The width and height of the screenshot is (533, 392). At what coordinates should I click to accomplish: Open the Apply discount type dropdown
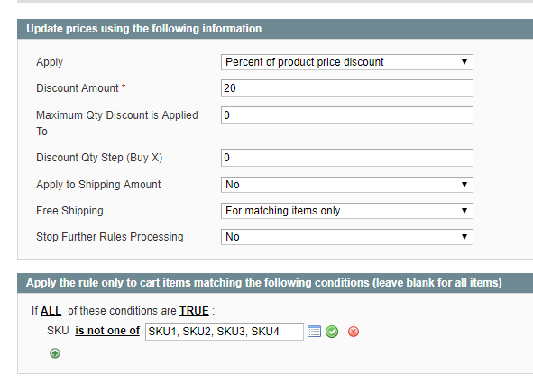(346, 62)
